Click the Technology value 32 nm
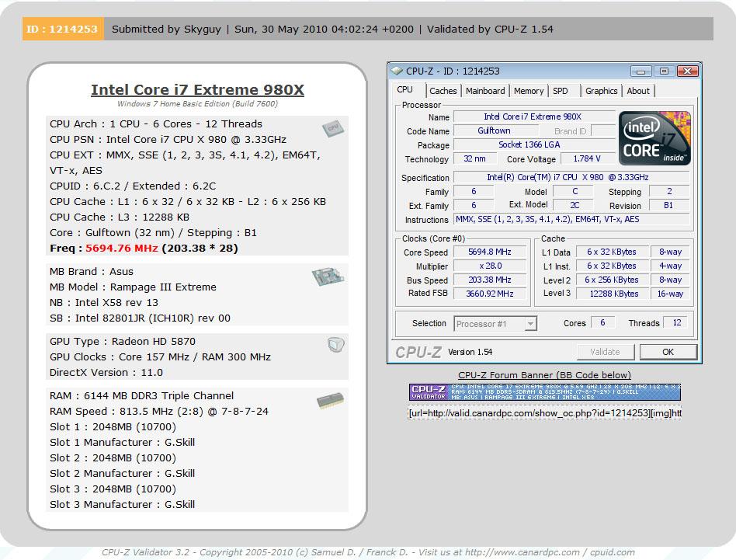Screen dimensions: 736x560 pyautogui.click(x=474, y=158)
